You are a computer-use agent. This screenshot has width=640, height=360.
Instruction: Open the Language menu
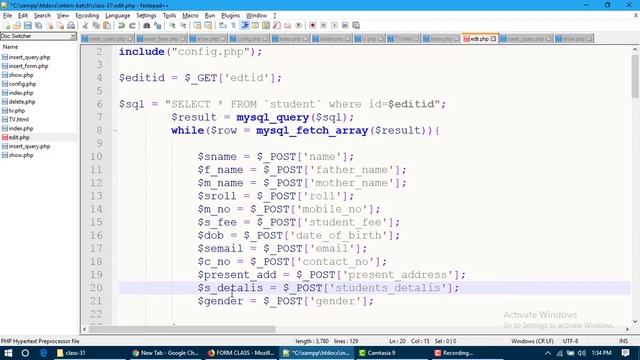118,16
